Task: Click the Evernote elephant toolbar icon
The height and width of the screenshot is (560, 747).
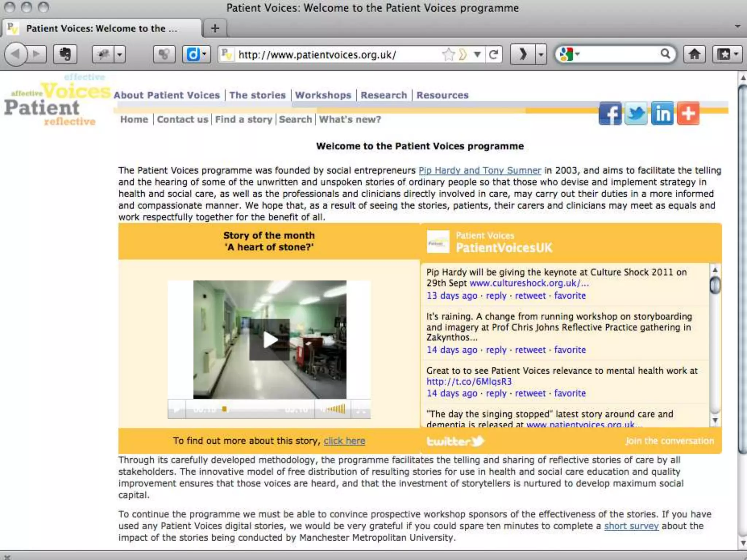Action: [x=65, y=54]
